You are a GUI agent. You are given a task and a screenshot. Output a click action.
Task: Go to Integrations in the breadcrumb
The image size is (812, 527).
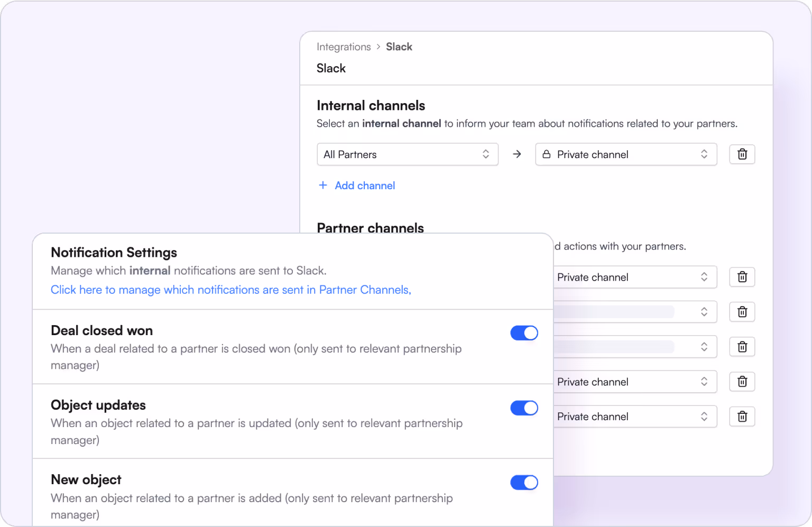coord(344,47)
